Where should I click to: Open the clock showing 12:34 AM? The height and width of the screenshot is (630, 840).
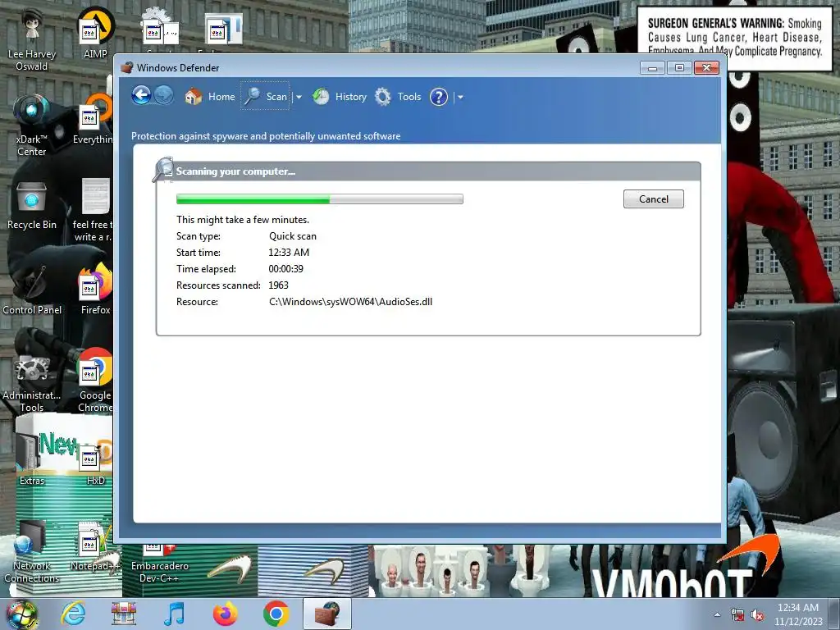pyautogui.click(x=797, y=614)
